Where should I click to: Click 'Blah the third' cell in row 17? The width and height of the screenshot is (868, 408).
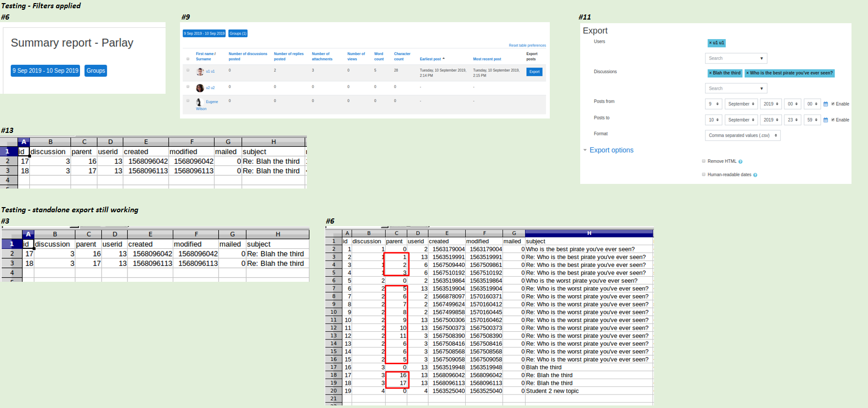[x=589, y=367]
